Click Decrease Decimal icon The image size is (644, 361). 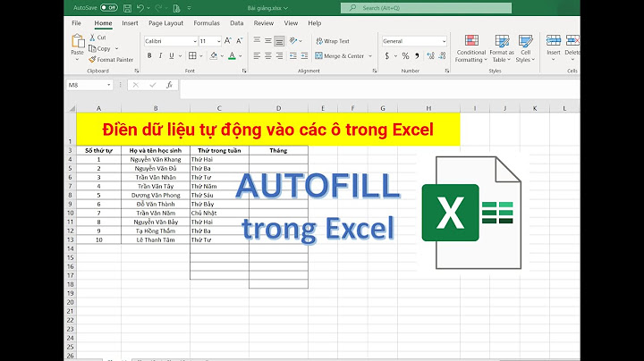[x=442, y=55]
